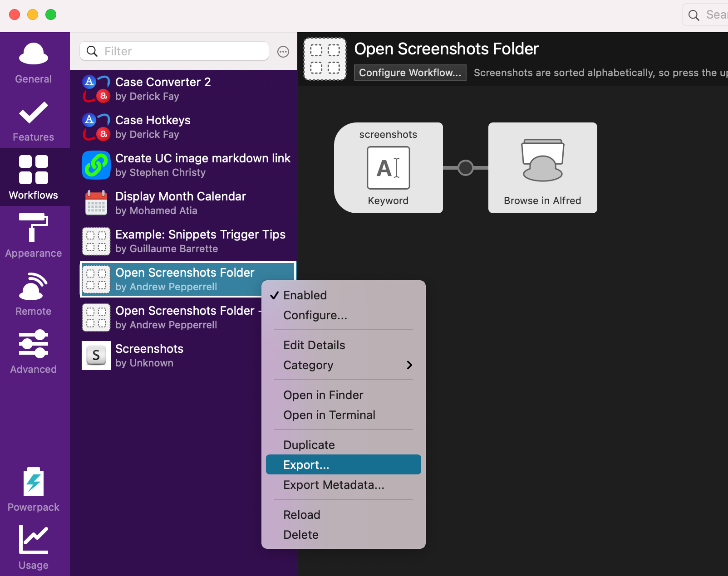Expand the Category submenu
Screen dimensions: 728x576
point(344,365)
